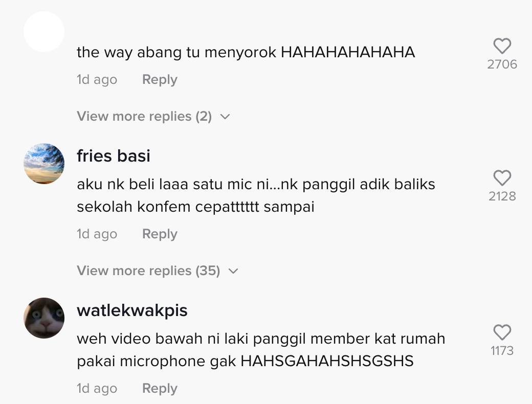Reply to watlekwakpis's comment
Viewport: 532px width, 404px height.
pyautogui.click(x=160, y=388)
